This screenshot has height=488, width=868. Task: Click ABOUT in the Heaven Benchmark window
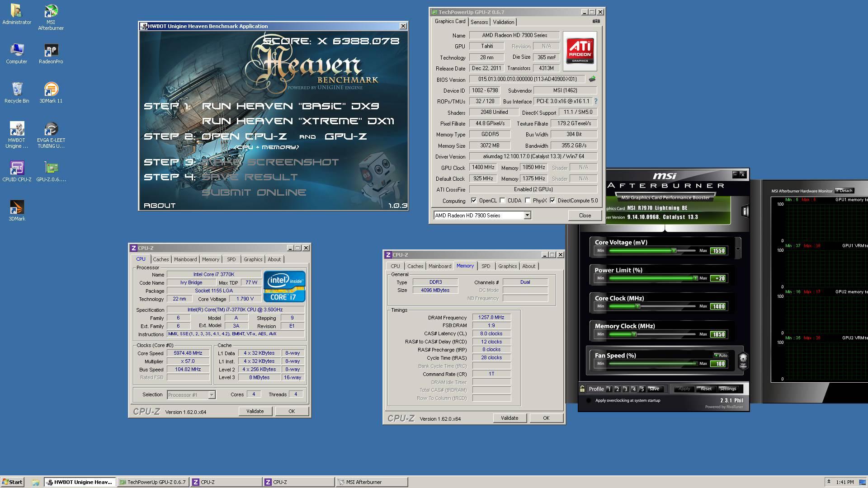click(160, 206)
